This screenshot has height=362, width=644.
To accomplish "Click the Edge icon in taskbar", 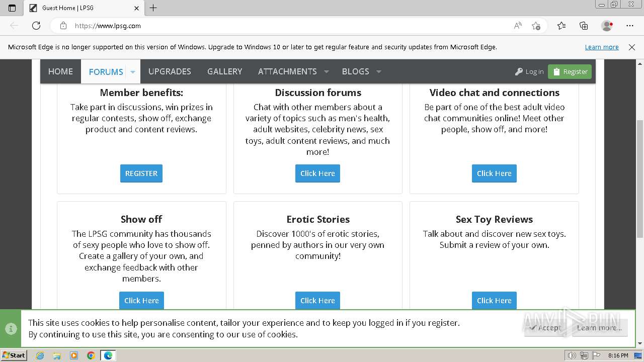I will 108,355.
